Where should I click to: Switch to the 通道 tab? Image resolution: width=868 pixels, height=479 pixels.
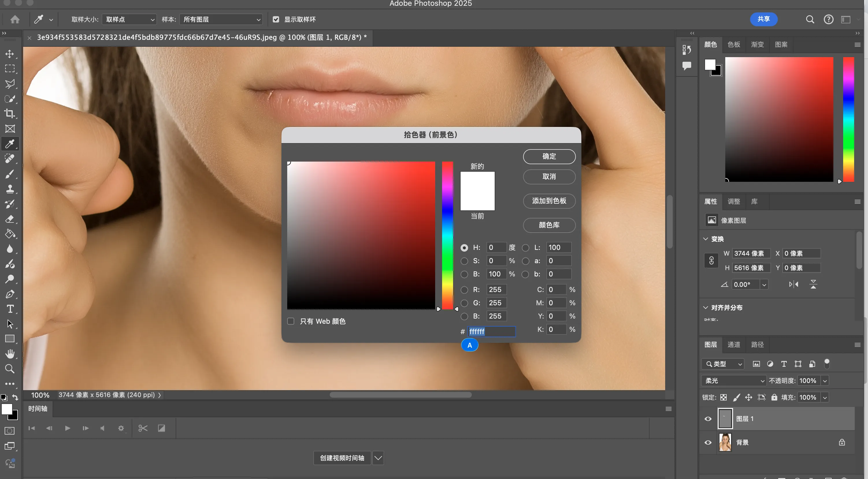[734, 344]
